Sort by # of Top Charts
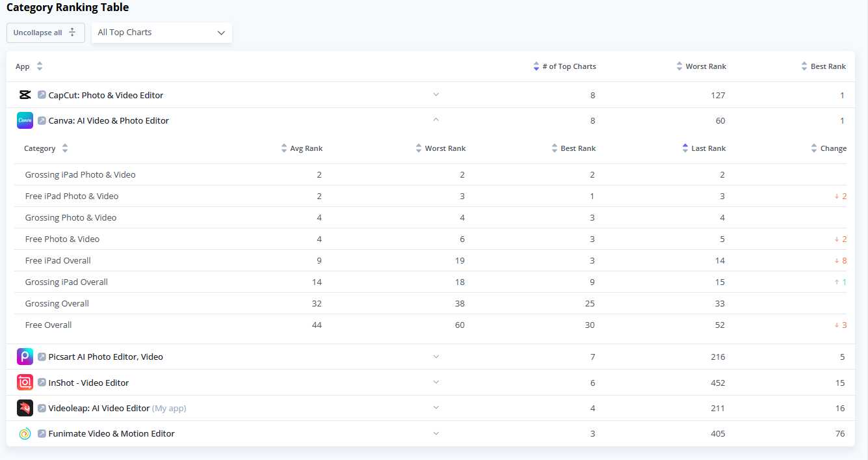868x460 pixels. tap(564, 66)
